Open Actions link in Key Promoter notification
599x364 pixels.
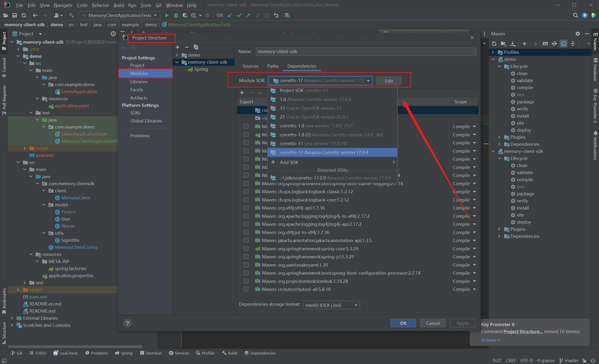pos(490,340)
